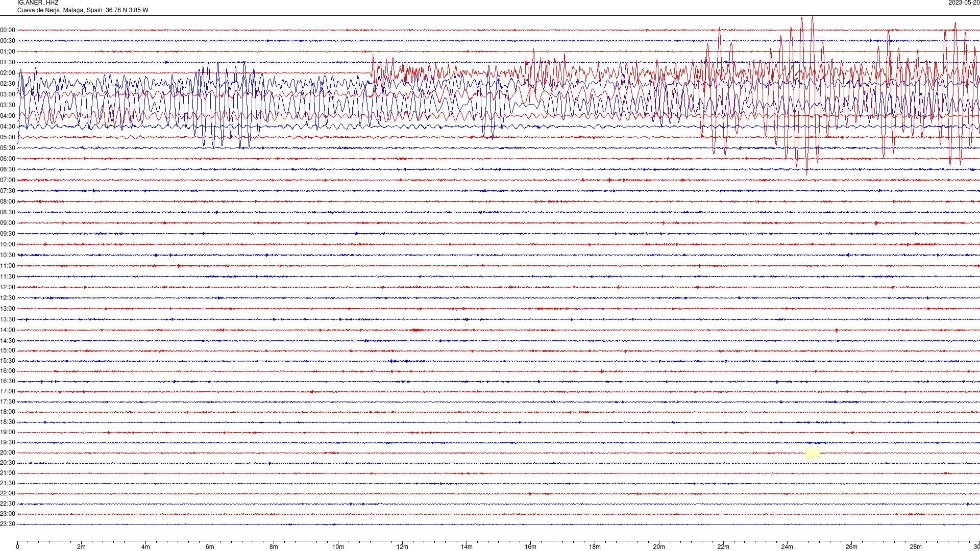Click the 05:30 time row label

[8, 148]
